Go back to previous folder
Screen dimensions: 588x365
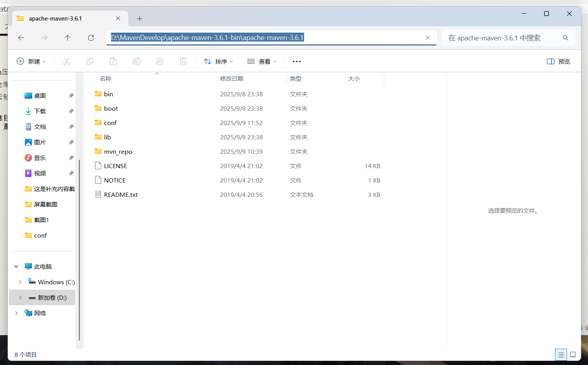click(x=21, y=38)
